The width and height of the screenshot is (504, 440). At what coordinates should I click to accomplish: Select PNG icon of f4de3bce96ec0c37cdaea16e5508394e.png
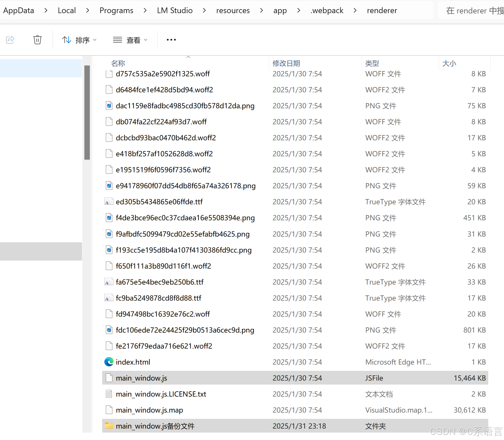[x=109, y=218]
